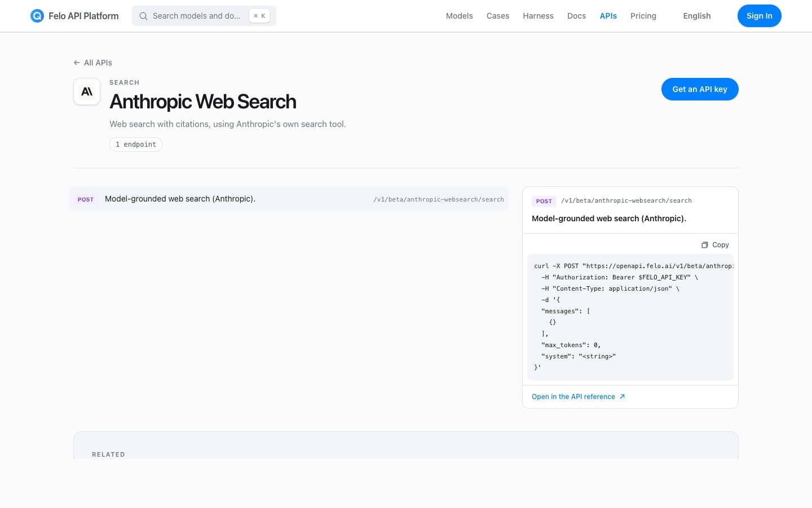The height and width of the screenshot is (508, 812).
Task: Click Get an API key button
Action: point(700,89)
